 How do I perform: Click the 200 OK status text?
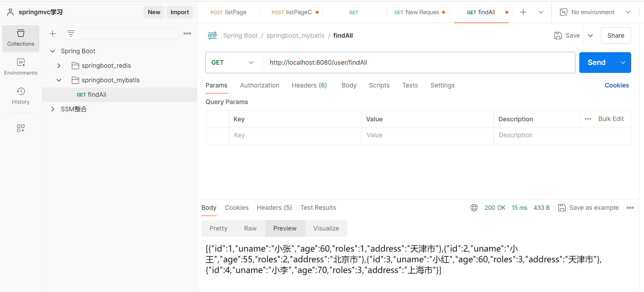495,208
